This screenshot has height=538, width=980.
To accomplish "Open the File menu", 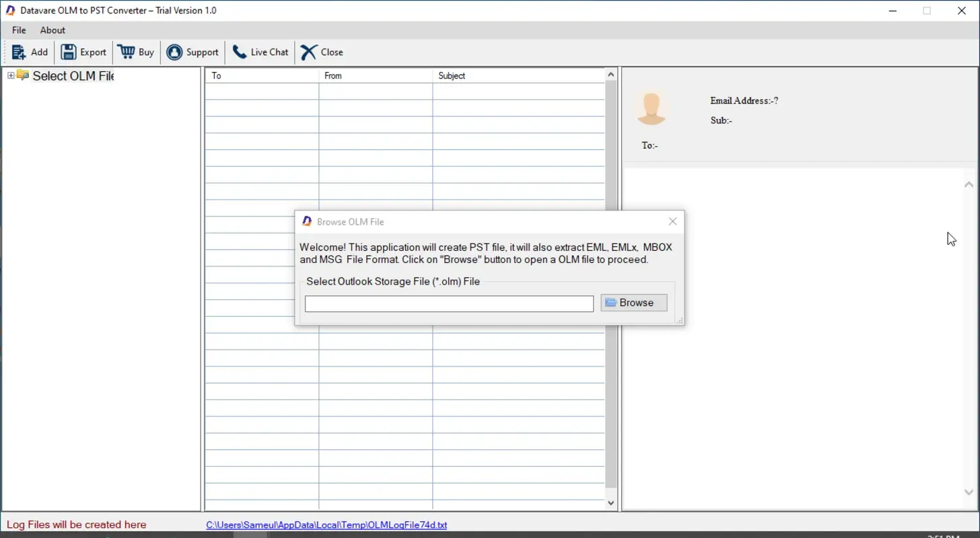I will (x=18, y=30).
